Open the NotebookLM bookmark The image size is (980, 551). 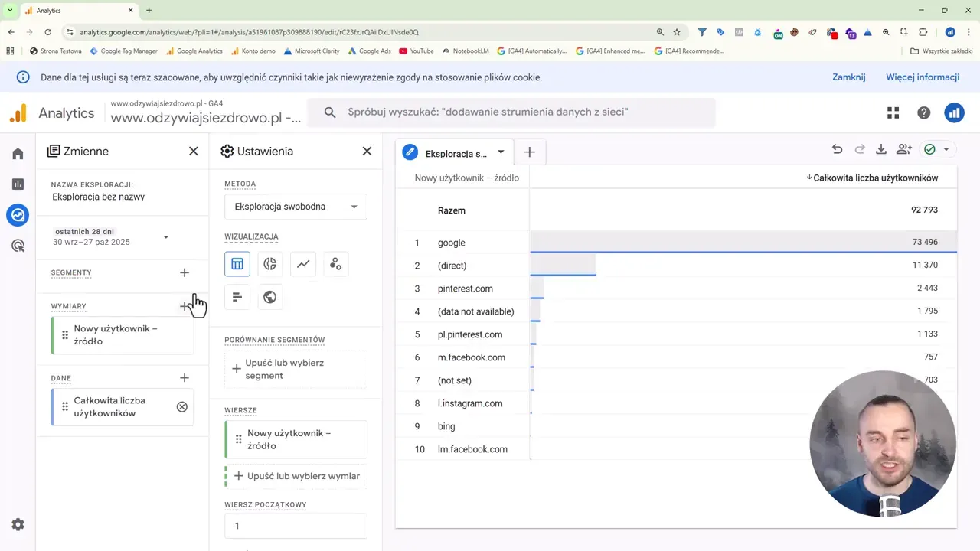point(465,51)
